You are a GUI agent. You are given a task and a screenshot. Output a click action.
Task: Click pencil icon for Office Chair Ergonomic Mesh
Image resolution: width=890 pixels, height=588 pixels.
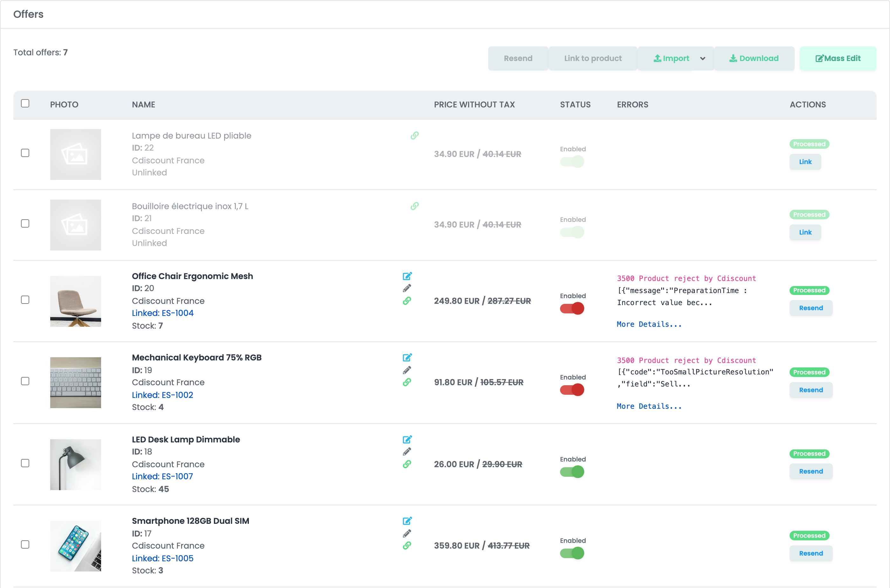click(x=407, y=288)
